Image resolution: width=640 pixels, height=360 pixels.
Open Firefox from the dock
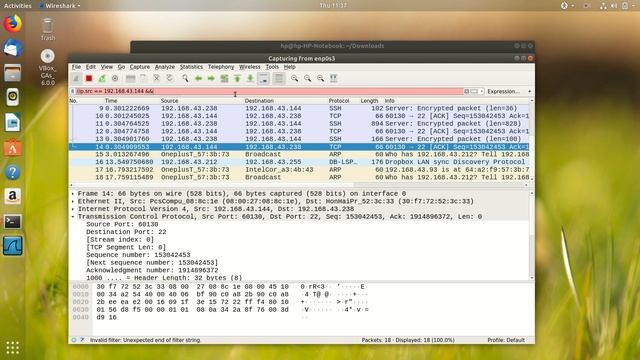tap(13, 23)
